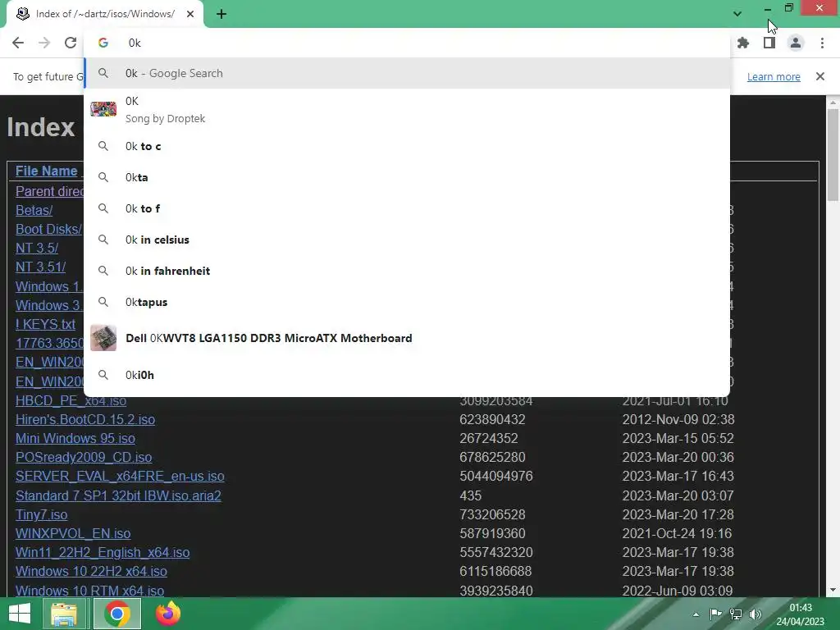Viewport: 840px width, 630px height.
Task: Close the Index of Windows tab
Action: [x=190, y=14]
